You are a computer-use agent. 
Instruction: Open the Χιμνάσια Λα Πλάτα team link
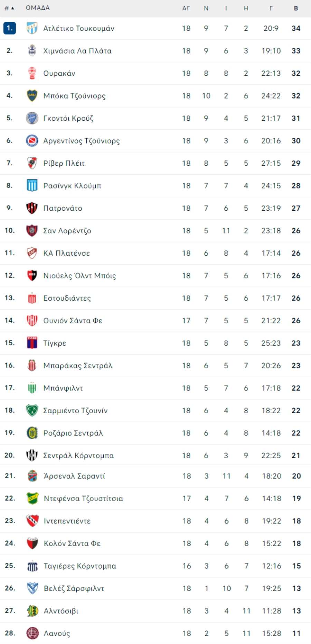coord(77,51)
